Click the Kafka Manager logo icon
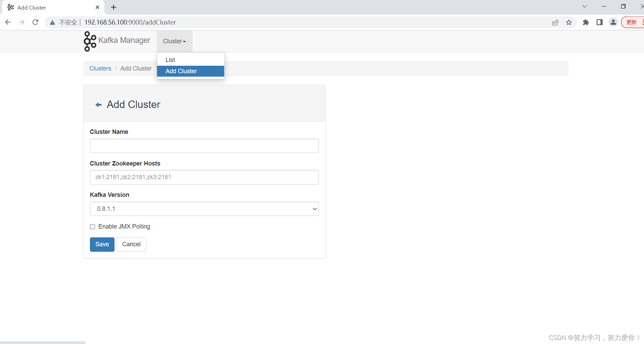 tap(90, 41)
